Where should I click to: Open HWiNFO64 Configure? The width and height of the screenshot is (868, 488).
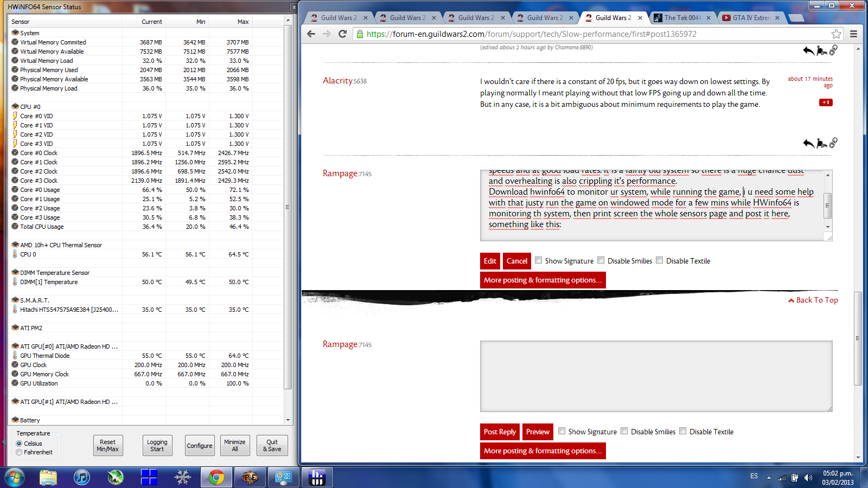click(x=200, y=445)
